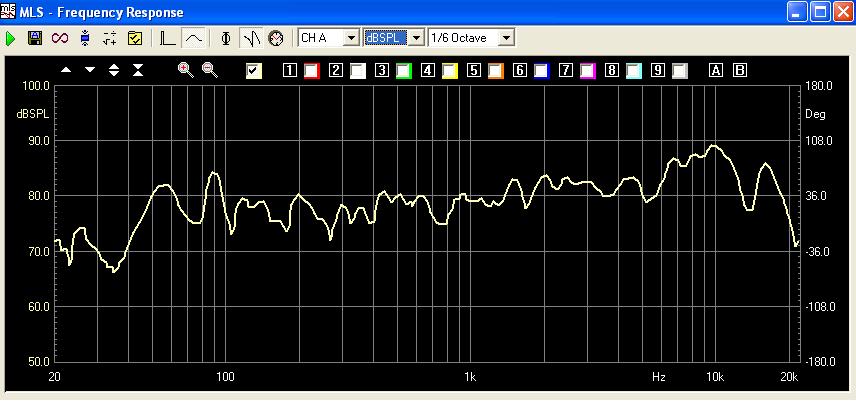Image resolution: width=856 pixels, height=406 pixels.
Task: Enable overlay 1 red checkbox
Action: 311,70
